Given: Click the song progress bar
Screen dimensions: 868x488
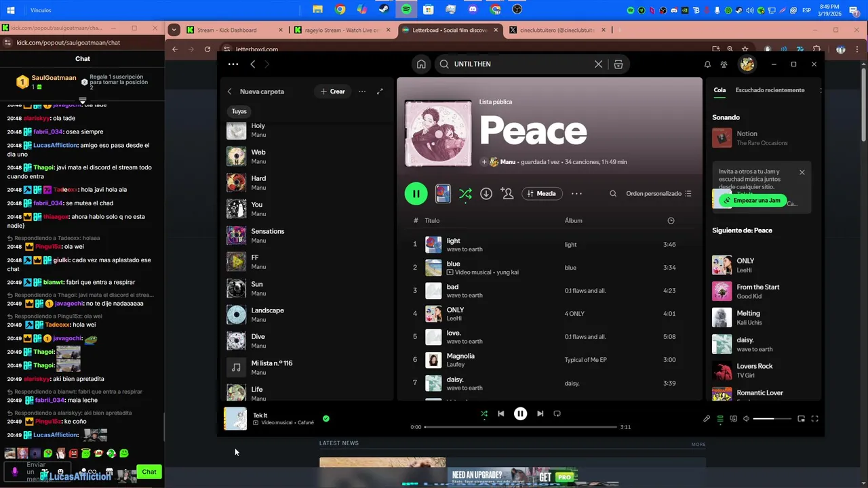Looking at the screenshot, I should 521,427.
